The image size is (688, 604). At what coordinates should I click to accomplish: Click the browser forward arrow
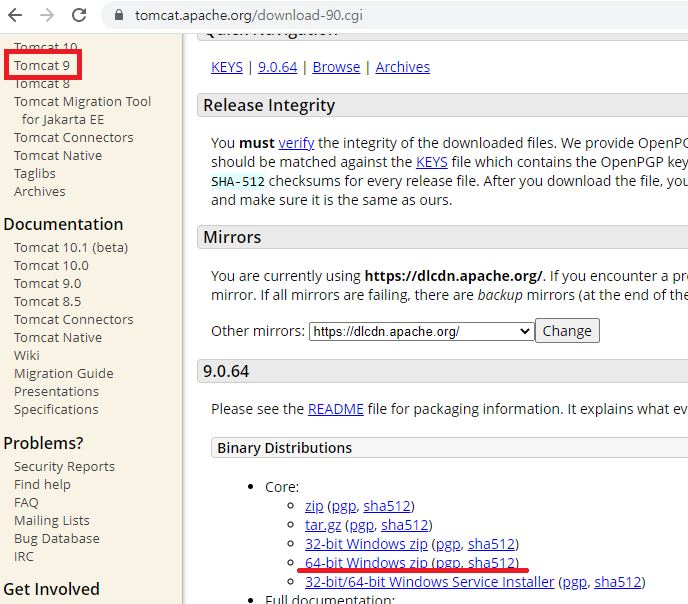pos(47,15)
